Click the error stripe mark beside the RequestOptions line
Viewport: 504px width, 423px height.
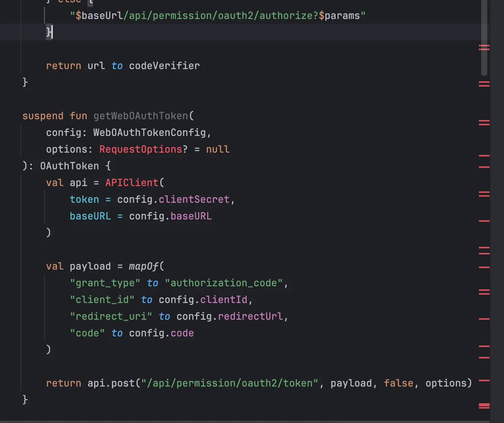(484, 156)
